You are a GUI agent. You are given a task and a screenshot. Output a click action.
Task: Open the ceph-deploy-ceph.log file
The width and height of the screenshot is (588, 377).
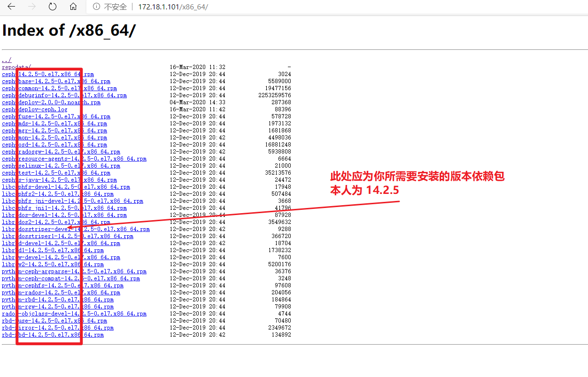click(x=34, y=109)
